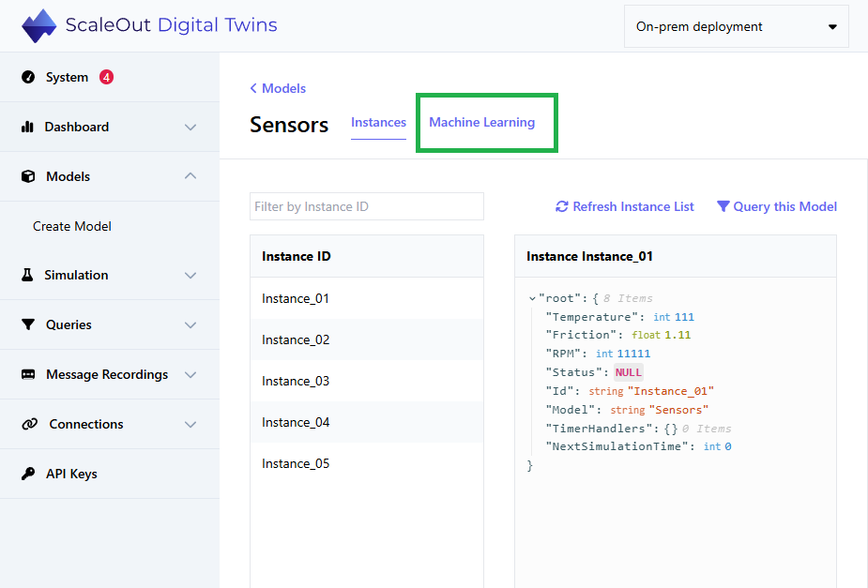Screen dimensions: 868x588
Task: Open the Dashboard menu item
Action: pos(110,127)
